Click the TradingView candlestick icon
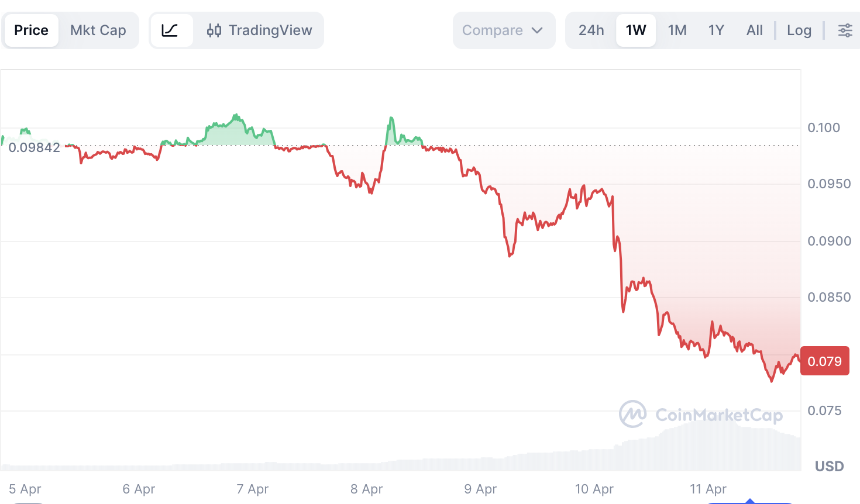Screen dimensions: 860x504 (x=214, y=30)
